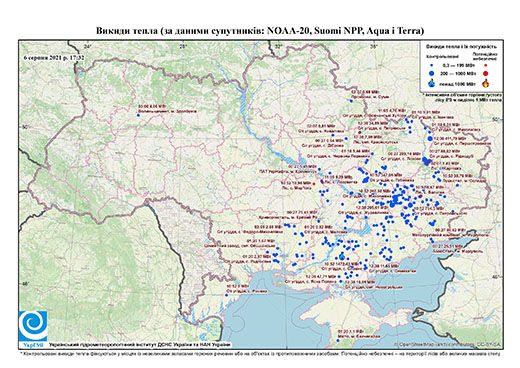Click the OpenStreetMap contributors attribution
The width and height of the screenshot is (520, 368).
tap(447, 345)
